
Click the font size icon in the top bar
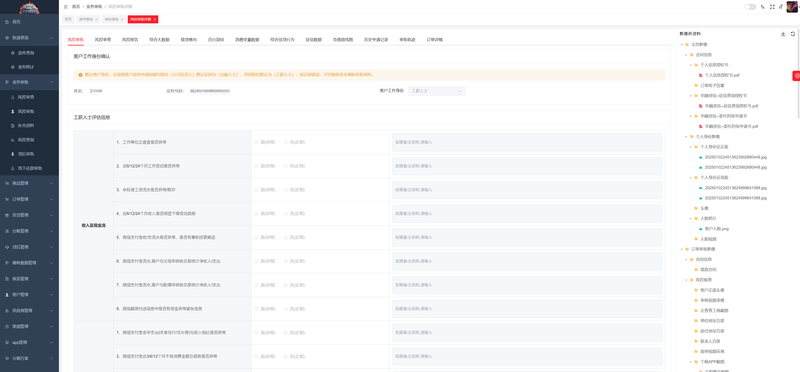click(781, 7)
